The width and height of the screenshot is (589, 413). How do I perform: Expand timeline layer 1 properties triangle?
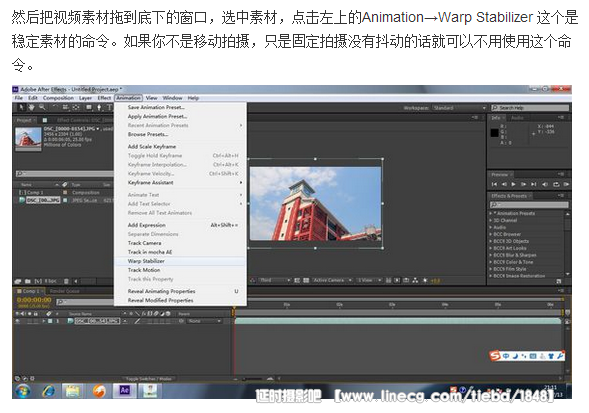pos(44,321)
